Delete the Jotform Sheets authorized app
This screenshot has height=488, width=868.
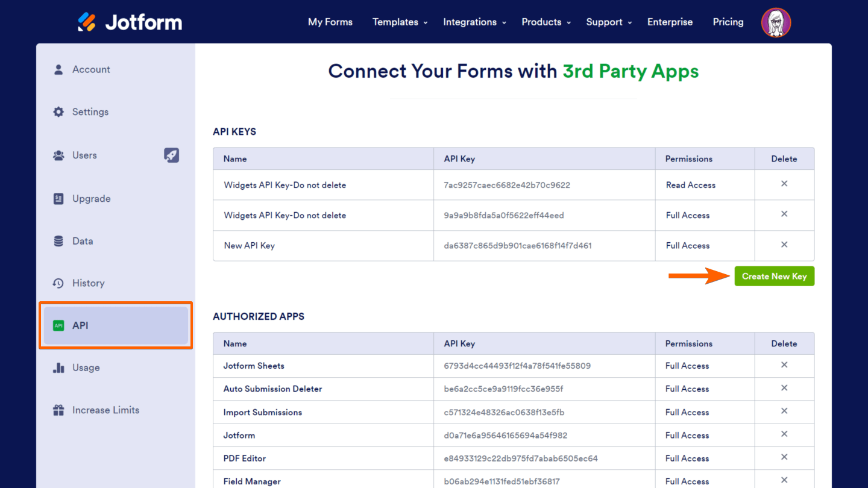point(784,365)
